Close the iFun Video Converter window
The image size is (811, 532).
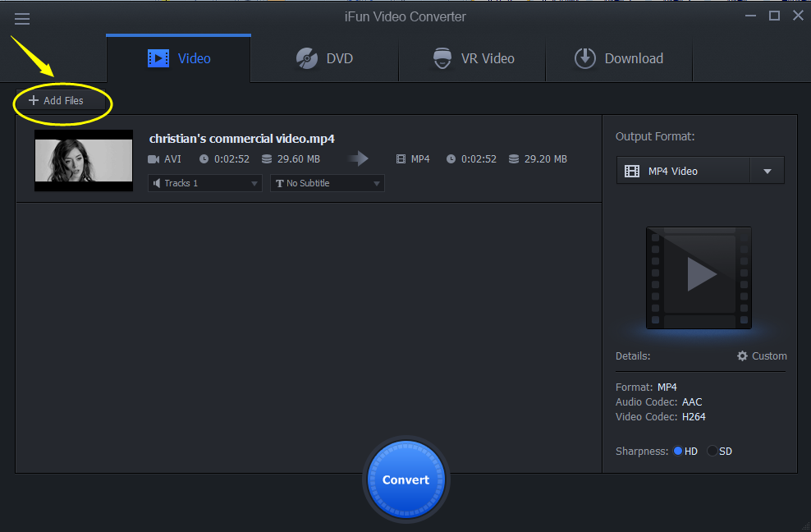(798, 16)
